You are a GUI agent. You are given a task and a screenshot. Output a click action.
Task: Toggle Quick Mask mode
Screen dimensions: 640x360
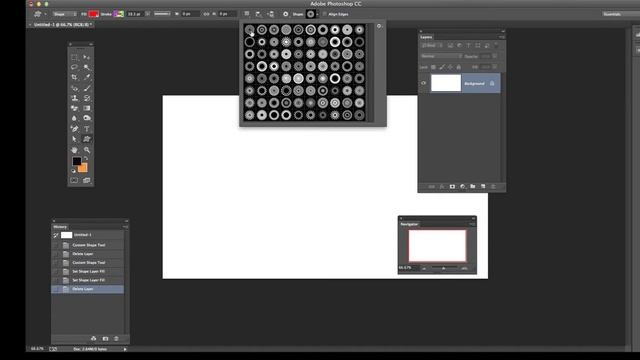[x=74, y=180]
